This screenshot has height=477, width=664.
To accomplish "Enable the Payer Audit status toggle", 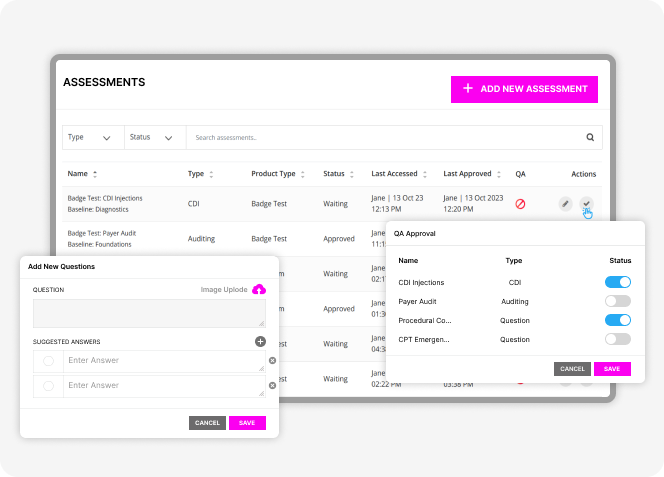I will (x=617, y=301).
